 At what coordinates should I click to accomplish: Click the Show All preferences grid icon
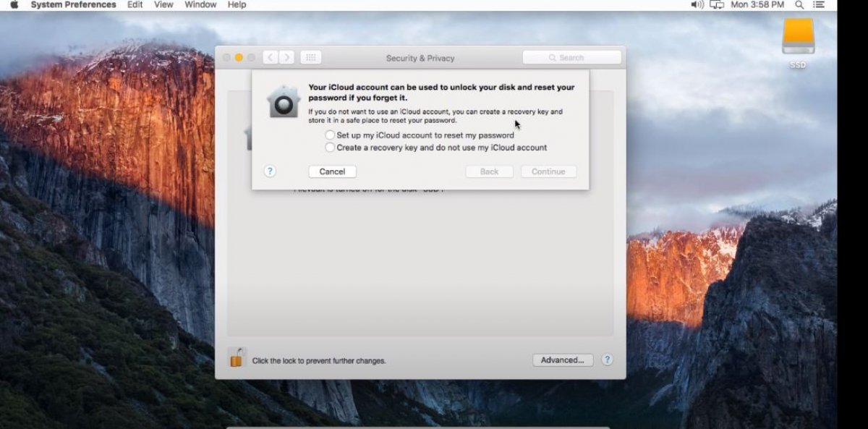coord(310,57)
